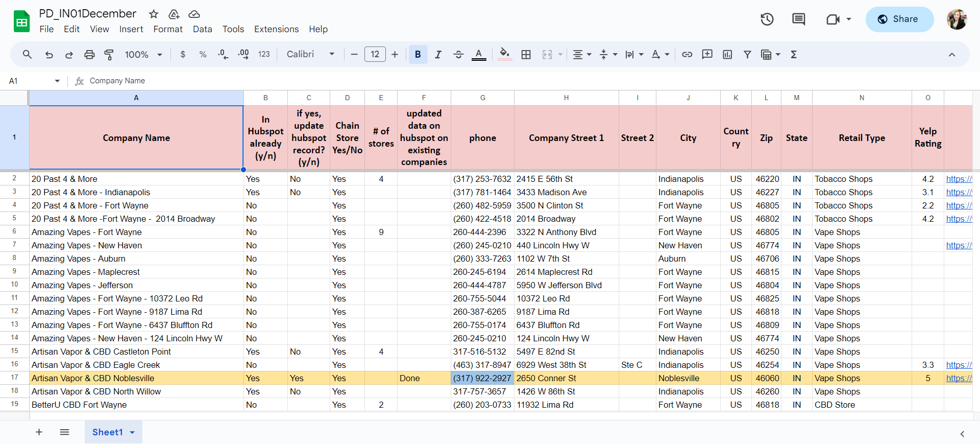Open the 123 more formats menu
This screenshot has width=980, height=444.
point(264,54)
